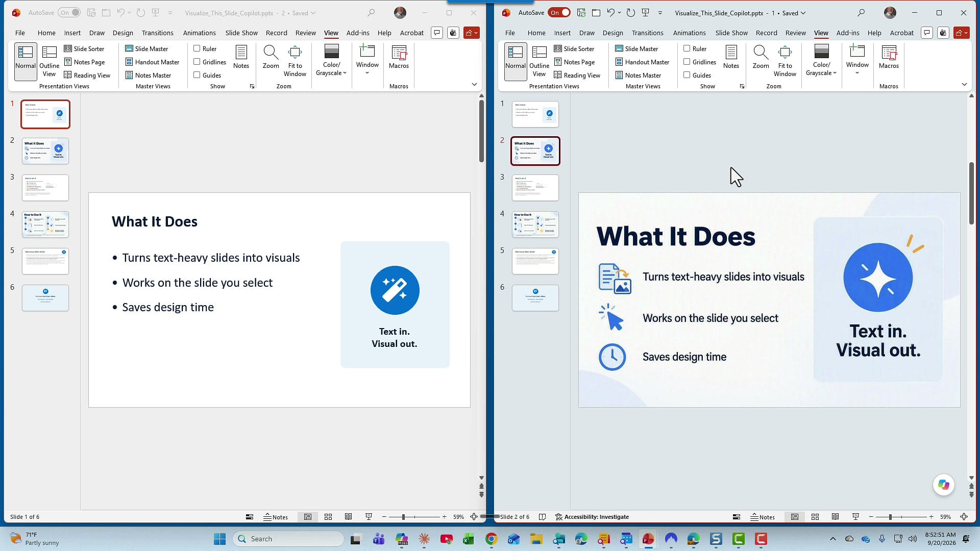This screenshot has width=980, height=551.
Task: Open Slide Master in right window
Action: [636, 48]
